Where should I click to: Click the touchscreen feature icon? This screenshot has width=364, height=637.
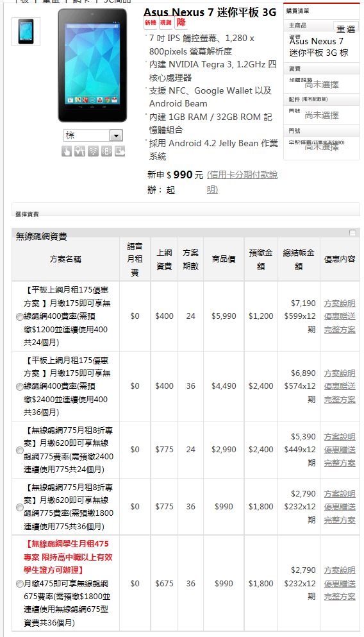click(67, 151)
